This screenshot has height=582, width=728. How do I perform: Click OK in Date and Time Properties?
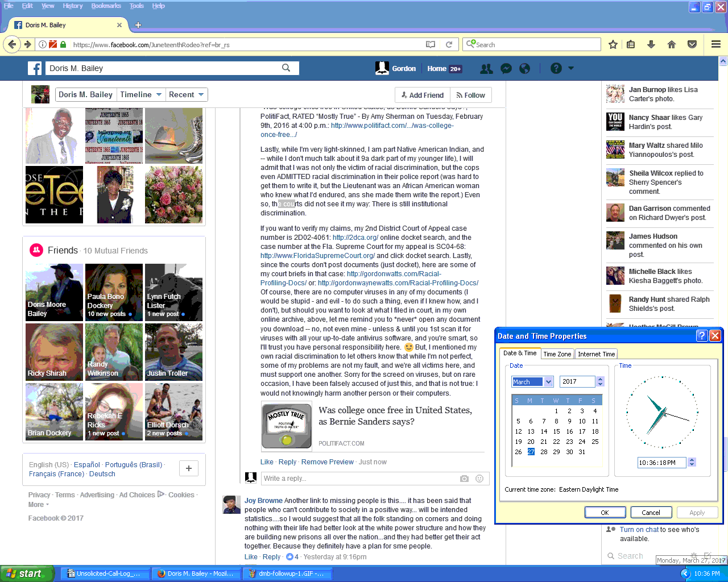point(605,512)
